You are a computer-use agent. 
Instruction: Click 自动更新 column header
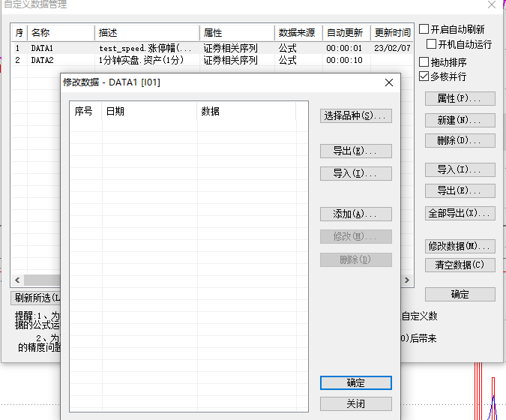(x=346, y=32)
